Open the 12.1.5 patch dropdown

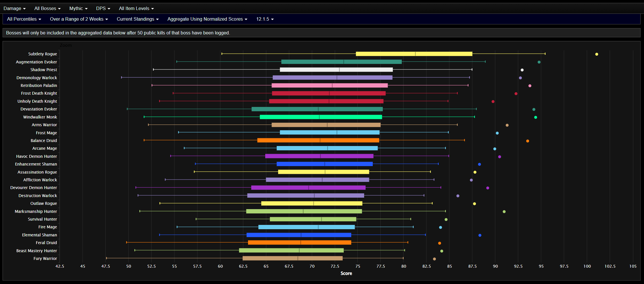[265, 19]
